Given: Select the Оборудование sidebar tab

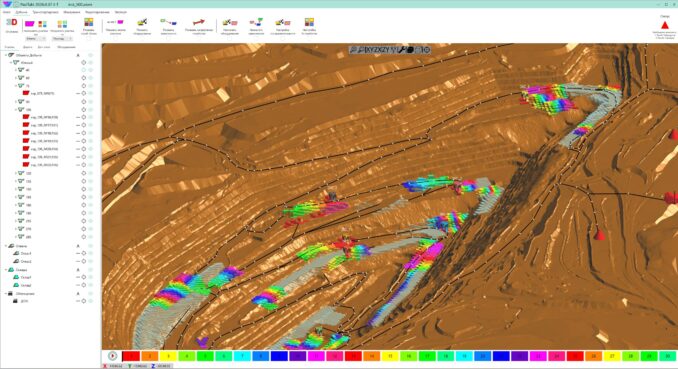Looking at the screenshot, I should tap(67, 47).
